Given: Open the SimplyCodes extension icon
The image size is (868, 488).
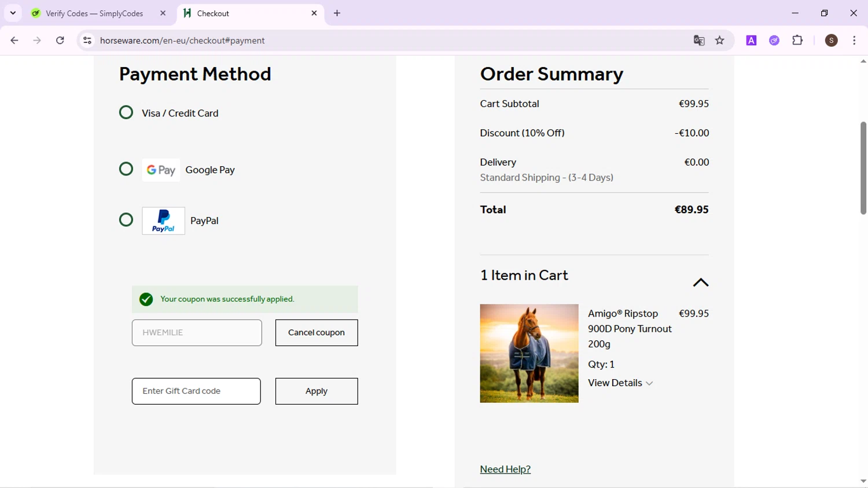Looking at the screenshot, I should point(774,41).
